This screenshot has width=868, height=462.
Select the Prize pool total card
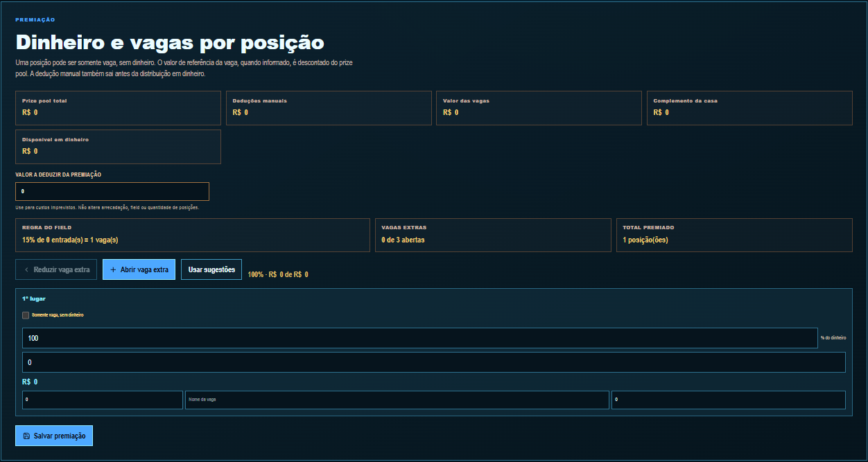(x=118, y=108)
